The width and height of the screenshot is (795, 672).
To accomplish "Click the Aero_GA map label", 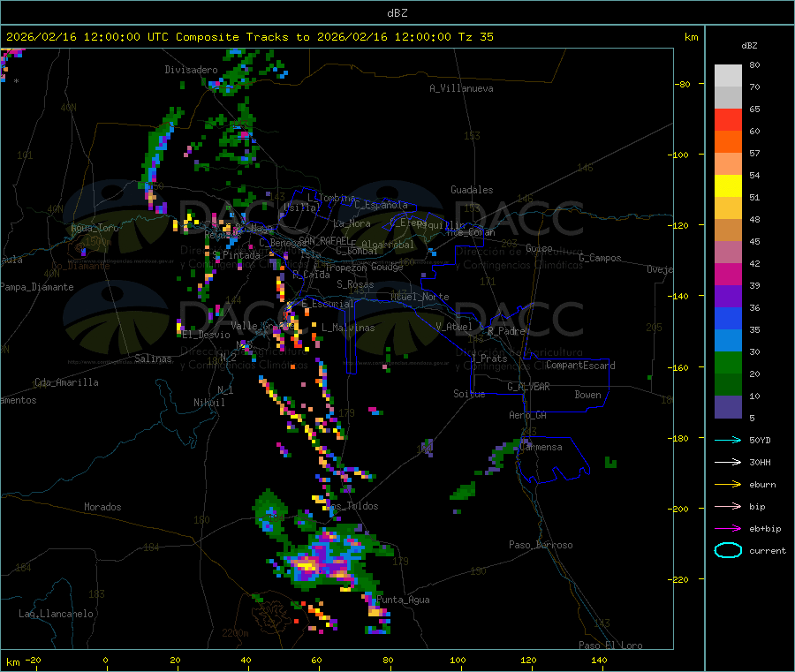I will click(528, 415).
